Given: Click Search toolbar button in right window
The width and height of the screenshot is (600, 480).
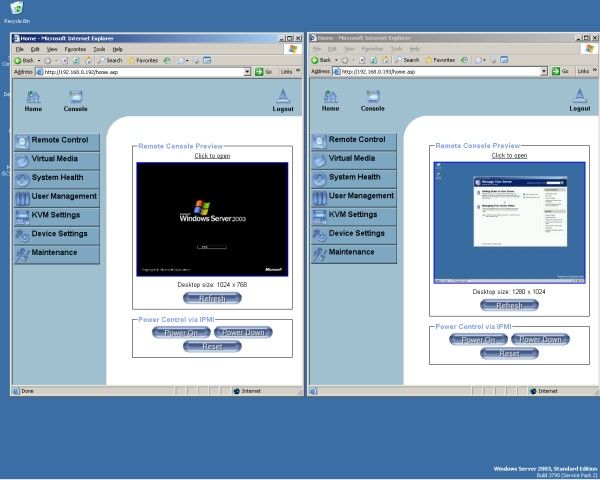Looking at the screenshot, I should (x=407, y=60).
